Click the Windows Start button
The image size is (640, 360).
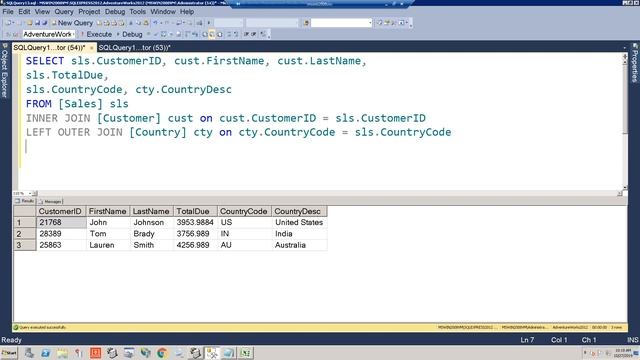point(9,353)
